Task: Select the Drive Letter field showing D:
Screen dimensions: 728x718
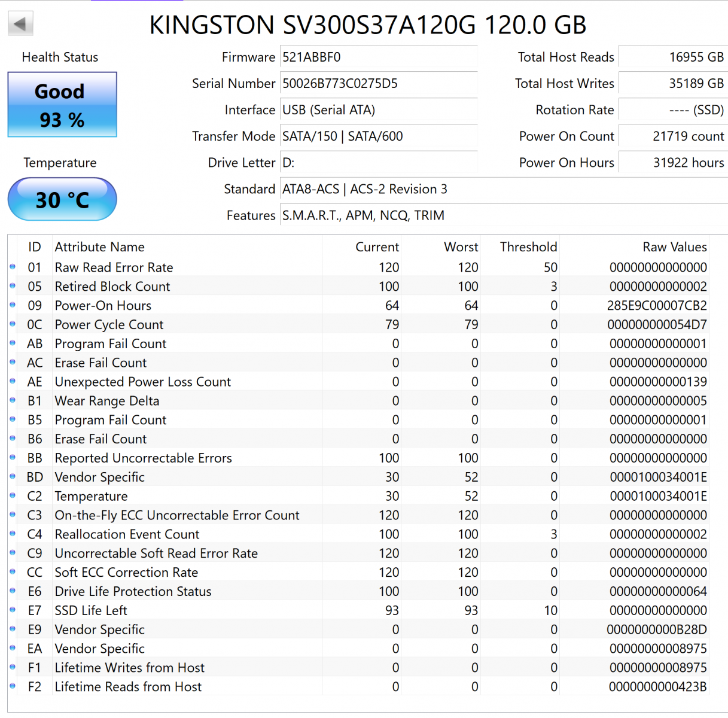Action: pyautogui.click(x=379, y=163)
